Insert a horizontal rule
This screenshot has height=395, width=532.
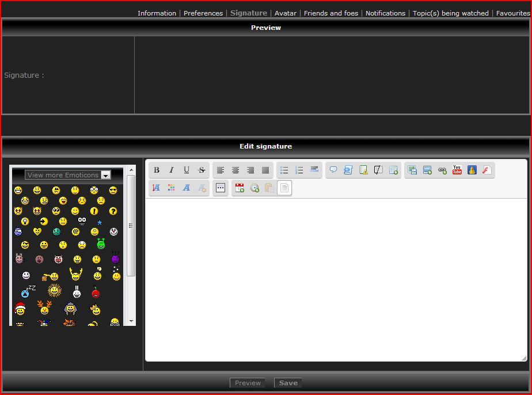pyautogui.click(x=314, y=170)
